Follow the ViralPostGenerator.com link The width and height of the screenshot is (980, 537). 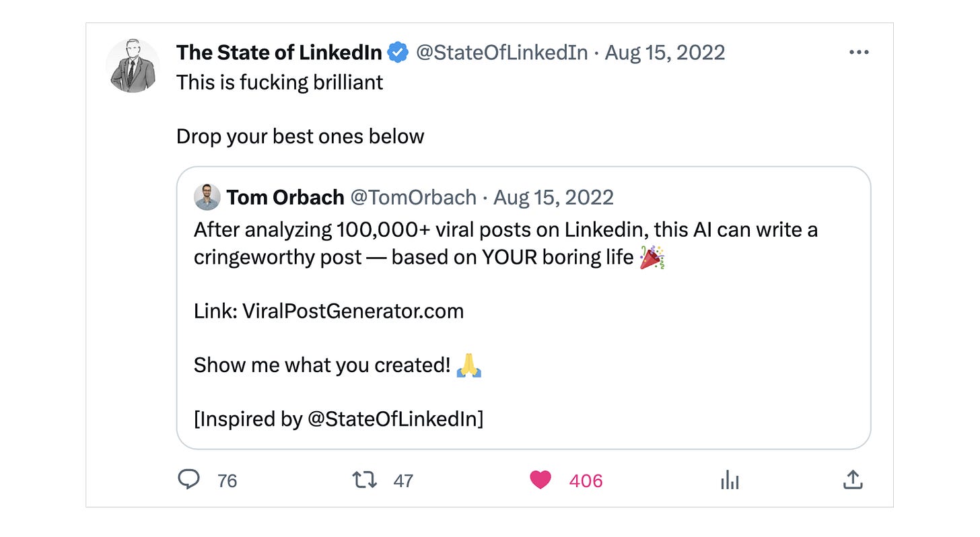point(353,311)
